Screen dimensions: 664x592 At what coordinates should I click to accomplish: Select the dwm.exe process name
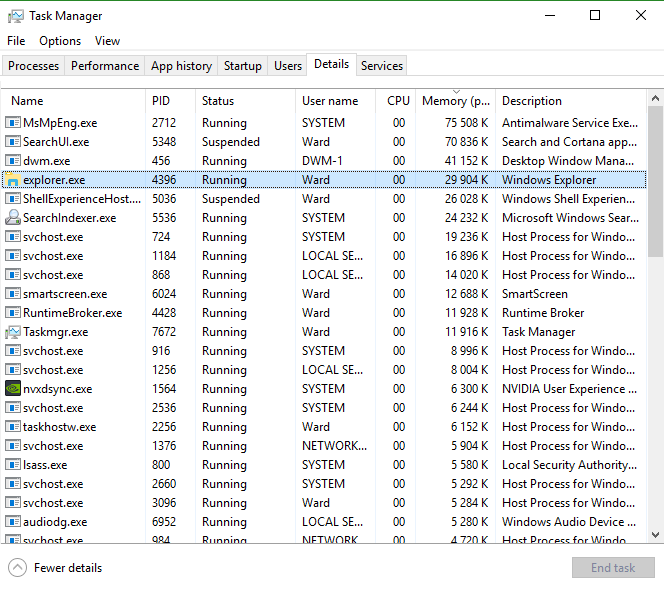[47, 161]
